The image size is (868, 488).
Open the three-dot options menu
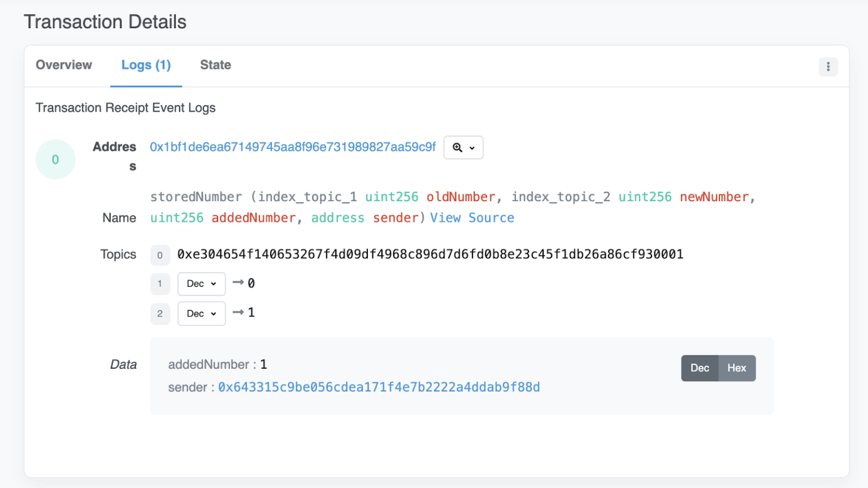click(828, 67)
